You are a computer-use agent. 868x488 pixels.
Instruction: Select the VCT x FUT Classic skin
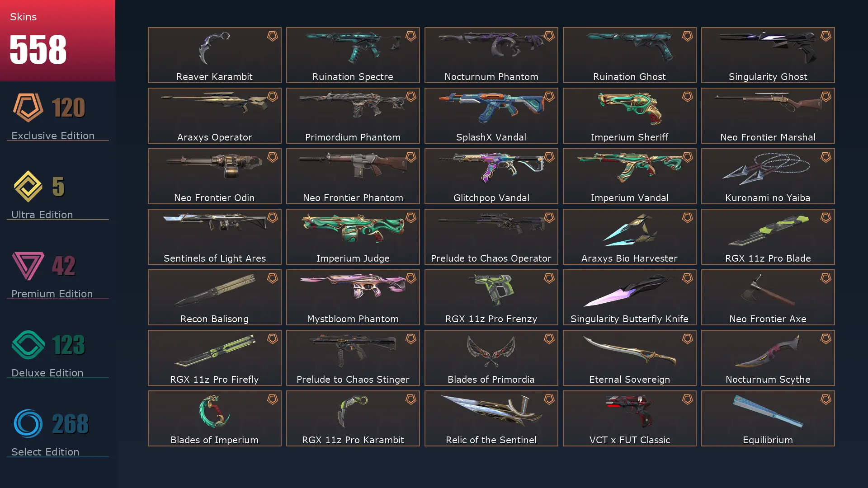pos(629,418)
